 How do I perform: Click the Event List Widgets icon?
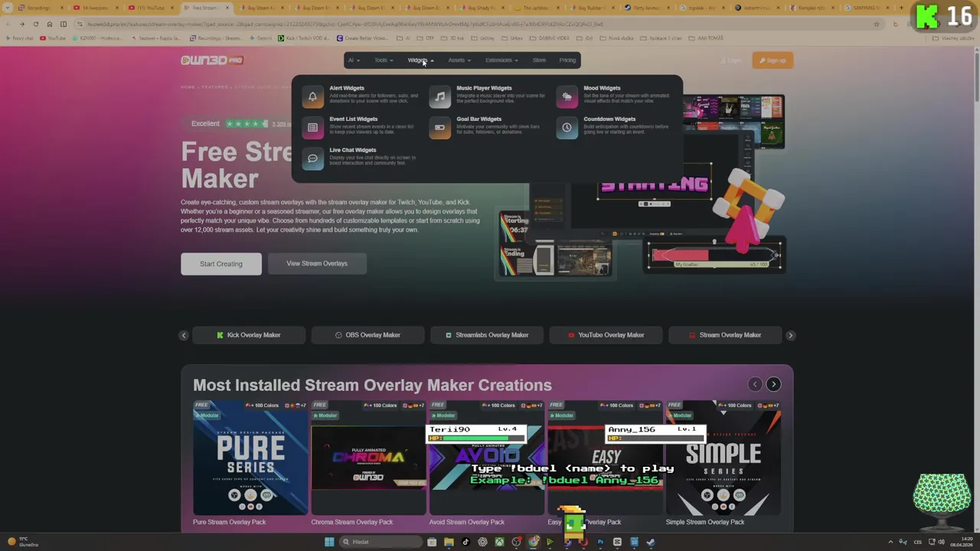click(312, 128)
